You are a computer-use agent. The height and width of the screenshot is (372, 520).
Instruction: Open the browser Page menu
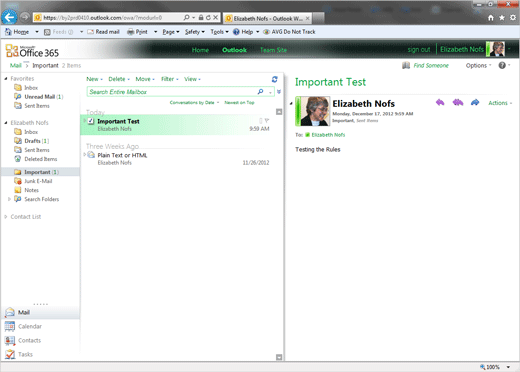pos(171,32)
